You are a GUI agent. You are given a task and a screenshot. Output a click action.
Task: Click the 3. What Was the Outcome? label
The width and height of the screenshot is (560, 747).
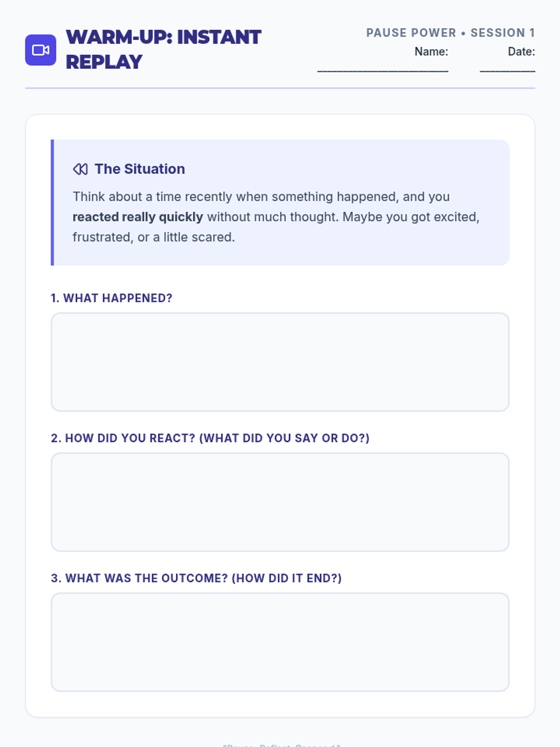coord(196,578)
